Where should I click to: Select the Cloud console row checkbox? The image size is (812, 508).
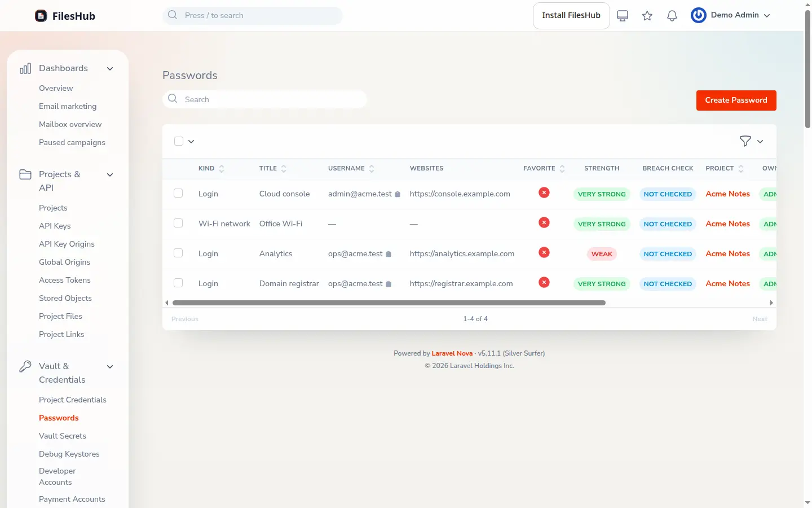178,193
